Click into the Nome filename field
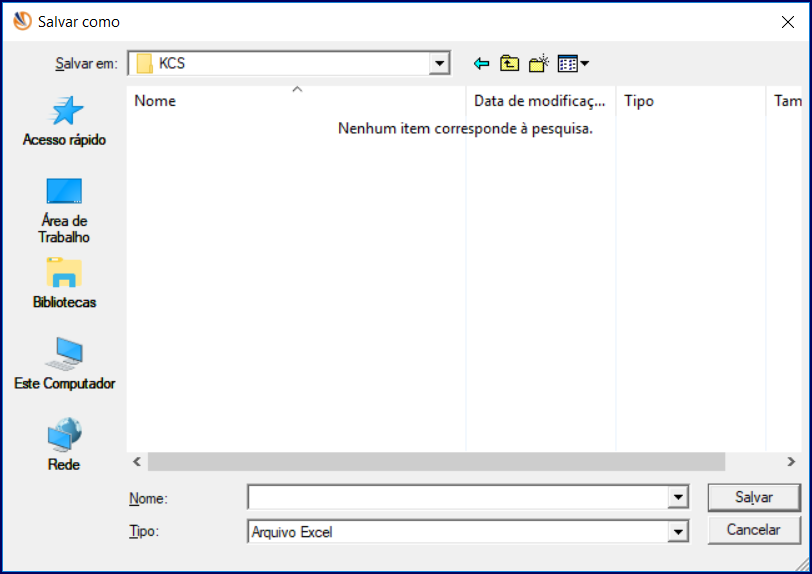The image size is (812, 574). [x=458, y=498]
